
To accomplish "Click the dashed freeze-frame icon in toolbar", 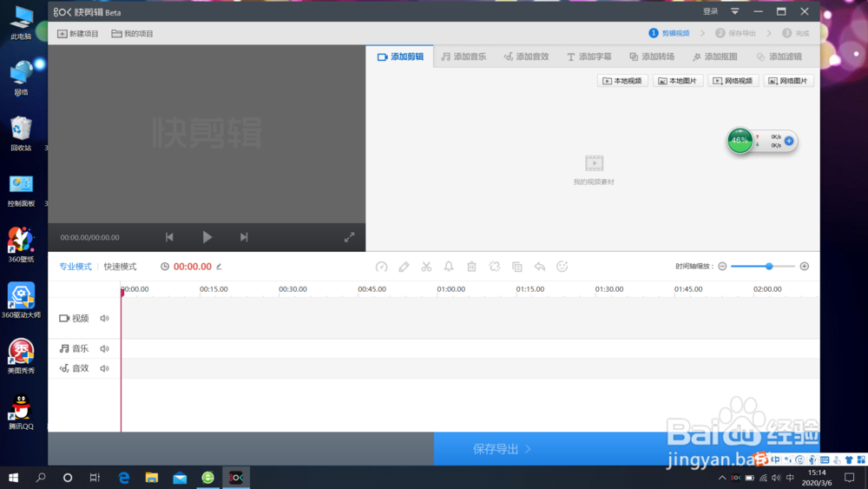I will click(x=495, y=267).
